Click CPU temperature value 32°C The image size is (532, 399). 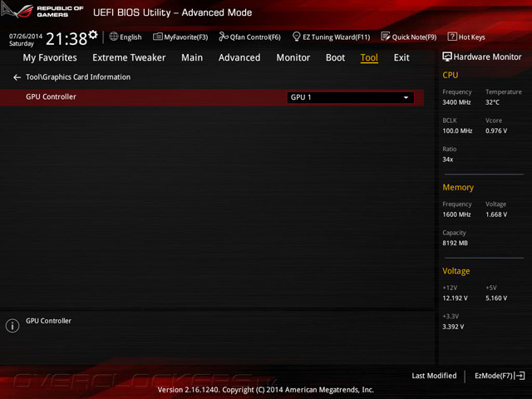click(492, 102)
